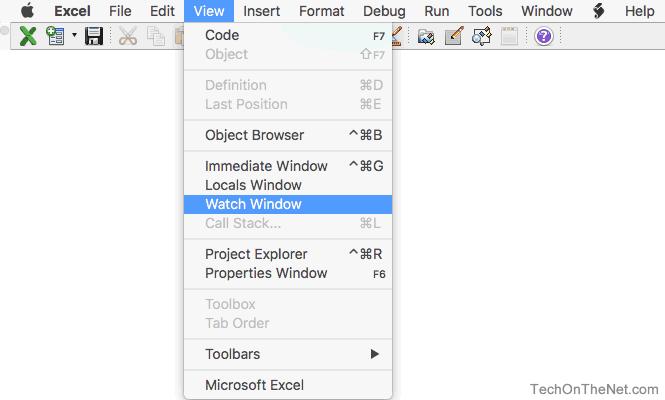Click the Insert UserForm toolbar icon
The height and width of the screenshot is (400, 665).
pyautogui.click(x=55, y=36)
